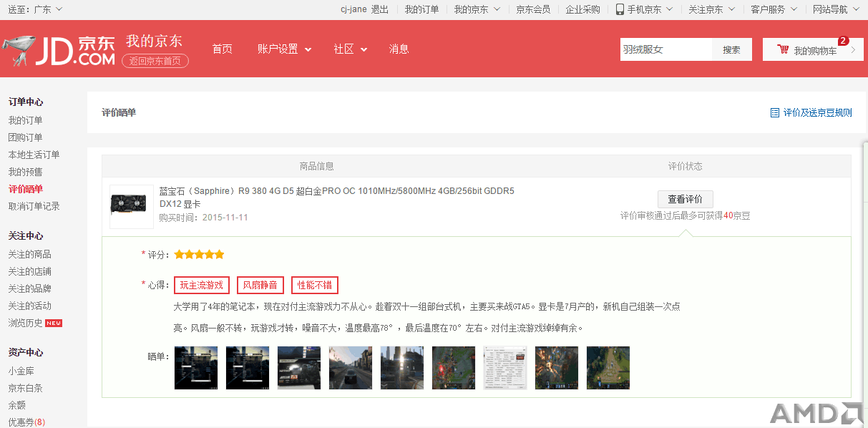Open 余额 in the sidebar
The width and height of the screenshot is (868, 428).
(16, 405)
